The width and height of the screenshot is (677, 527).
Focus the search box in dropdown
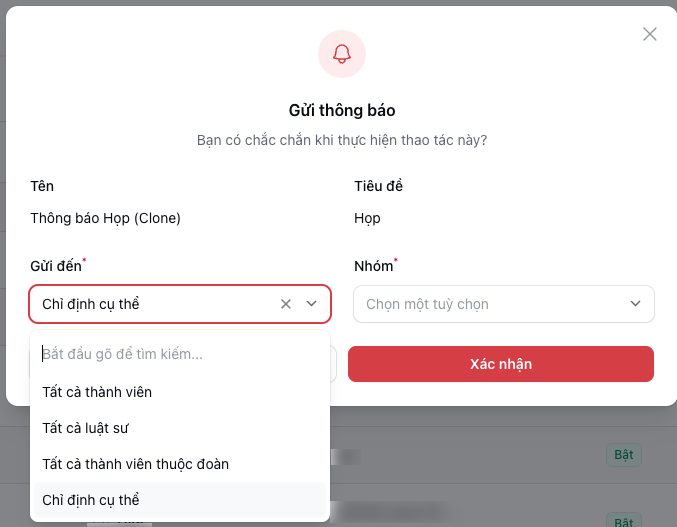coord(180,354)
